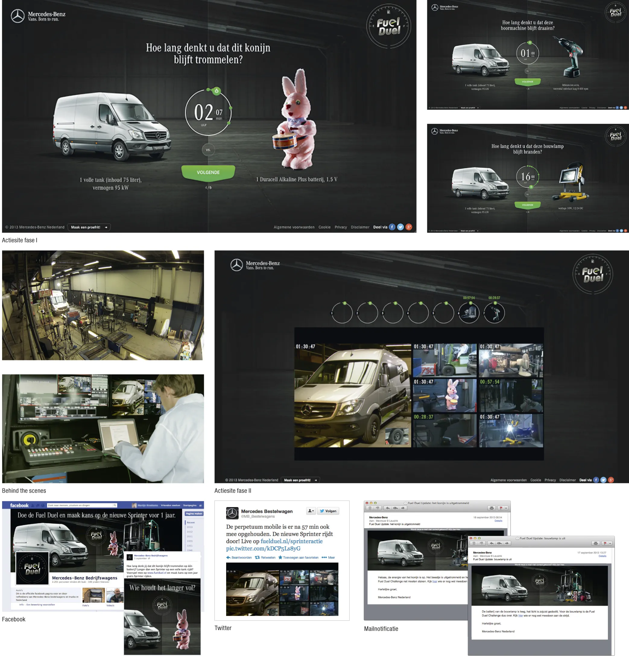Select round indicator number 5 on fase II
The height and width of the screenshot is (672, 629).
[x=443, y=313]
